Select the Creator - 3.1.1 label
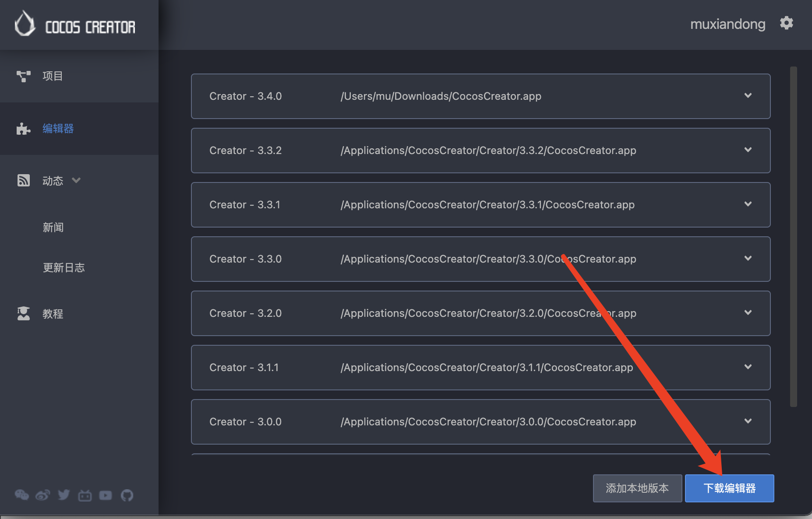This screenshot has height=519, width=812. 244,367
